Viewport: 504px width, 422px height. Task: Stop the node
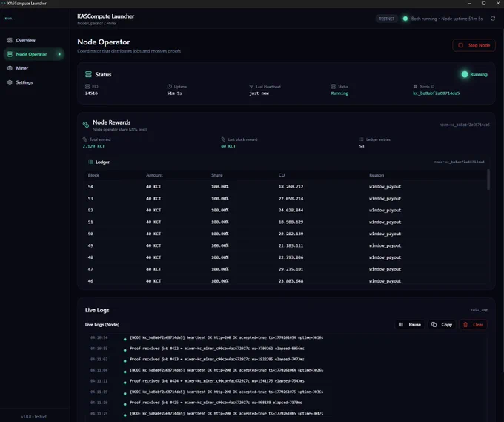tap(474, 45)
